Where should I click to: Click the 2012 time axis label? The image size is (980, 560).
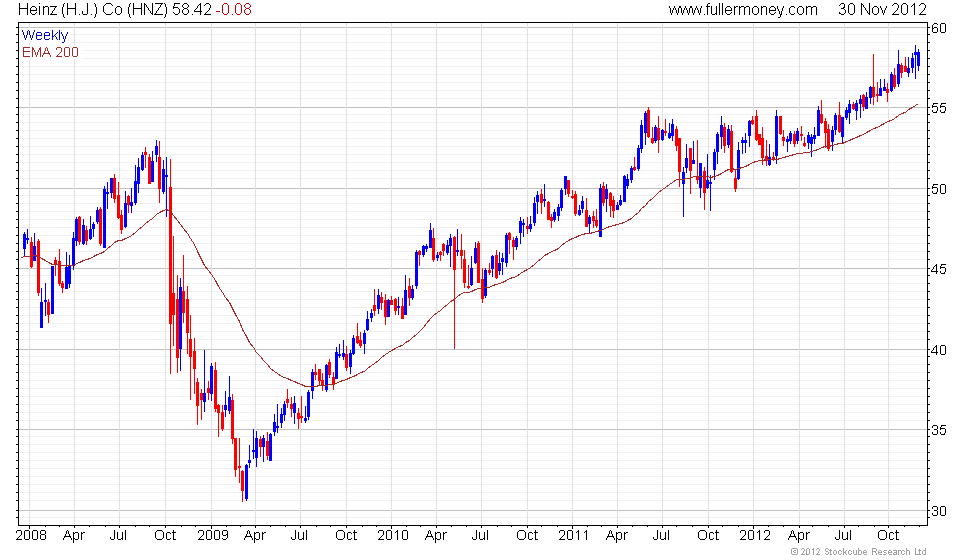click(x=754, y=535)
